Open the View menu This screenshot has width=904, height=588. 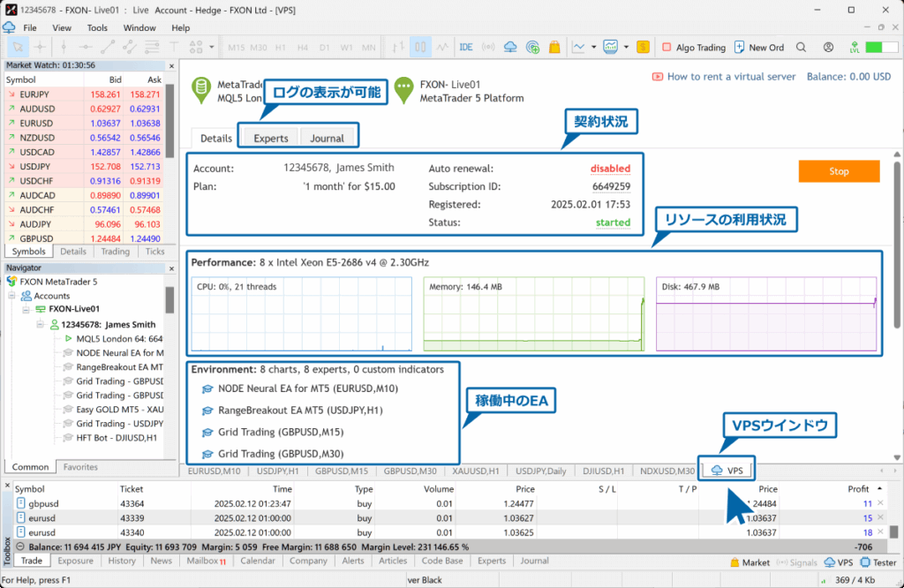point(62,27)
